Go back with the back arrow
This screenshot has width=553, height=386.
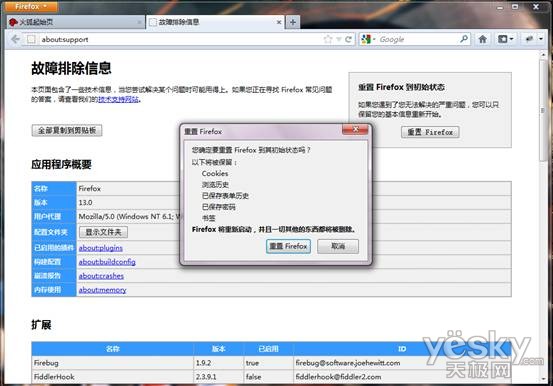[x=15, y=39]
